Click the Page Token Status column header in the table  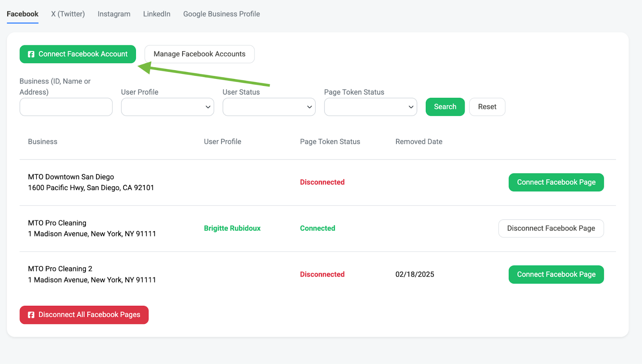pos(330,142)
